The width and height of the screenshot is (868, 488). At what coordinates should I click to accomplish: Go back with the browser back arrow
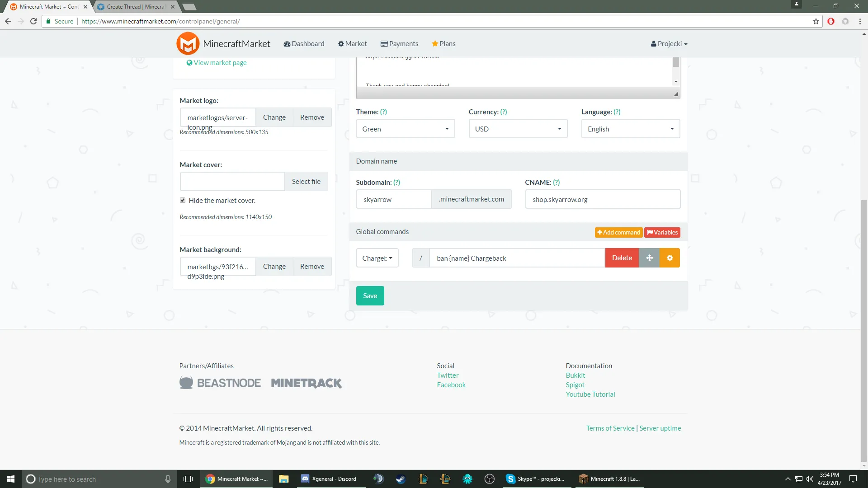(x=8, y=21)
